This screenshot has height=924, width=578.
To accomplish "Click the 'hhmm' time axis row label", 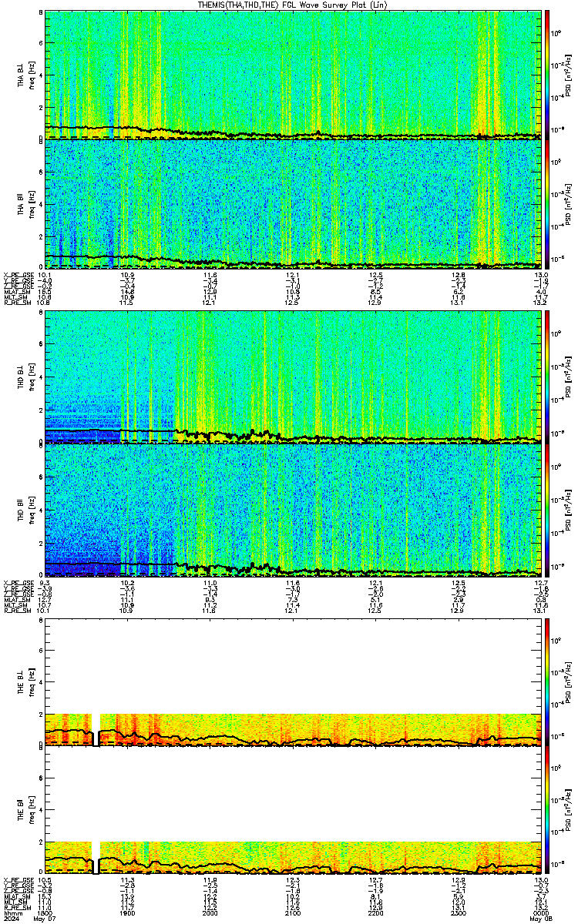I will pyautogui.click(x=12, y=914).
